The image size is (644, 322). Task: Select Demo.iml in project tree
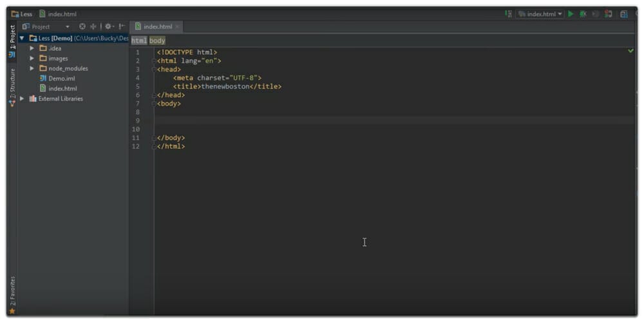click(61, 78)
